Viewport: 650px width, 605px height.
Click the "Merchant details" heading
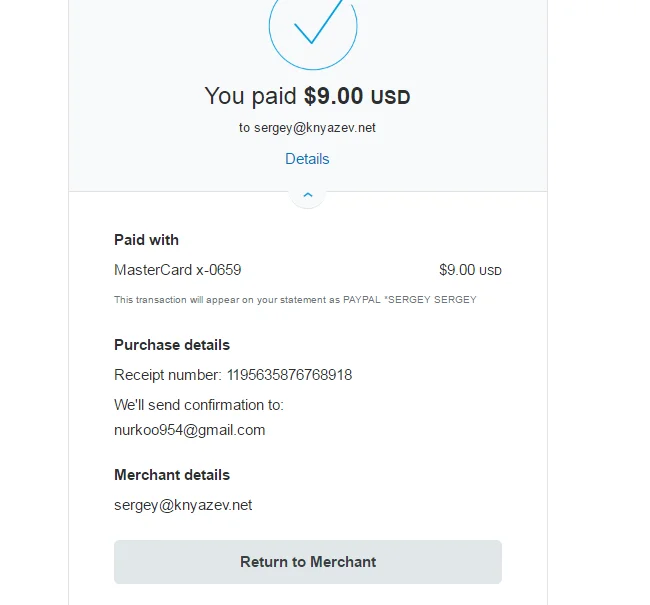point(172,475)
